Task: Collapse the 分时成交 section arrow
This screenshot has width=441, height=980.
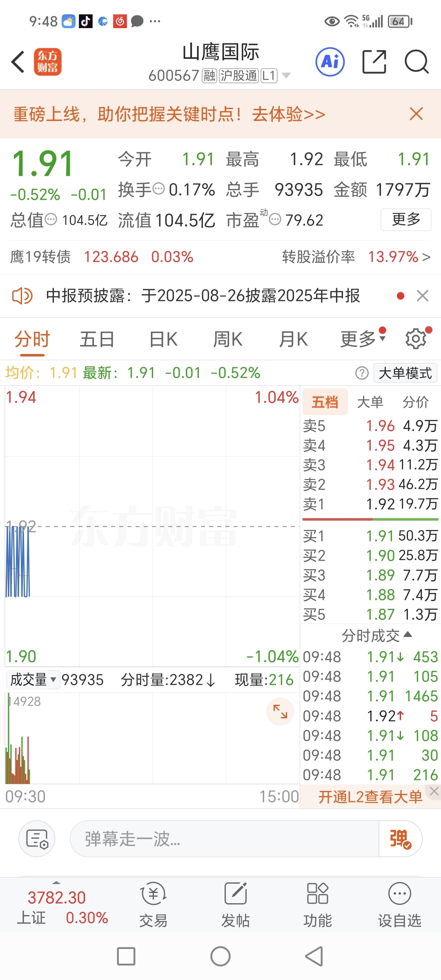Action: (x=408, y=635)
